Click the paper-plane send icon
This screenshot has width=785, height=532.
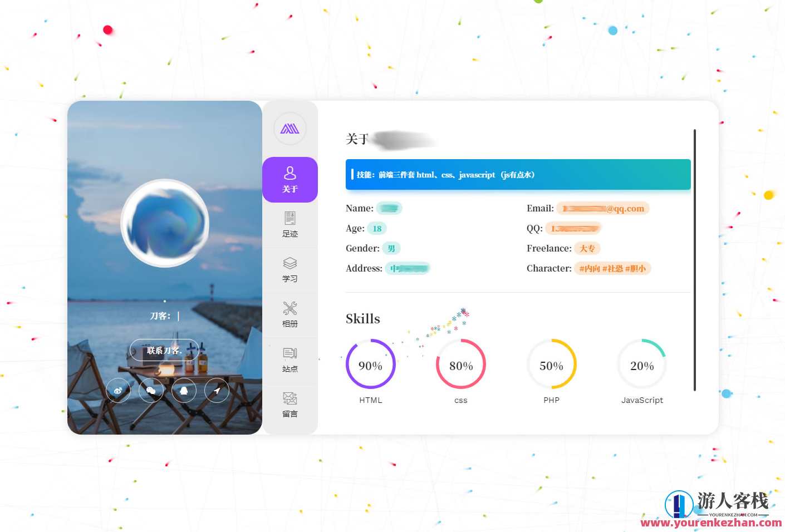(217, 391)
